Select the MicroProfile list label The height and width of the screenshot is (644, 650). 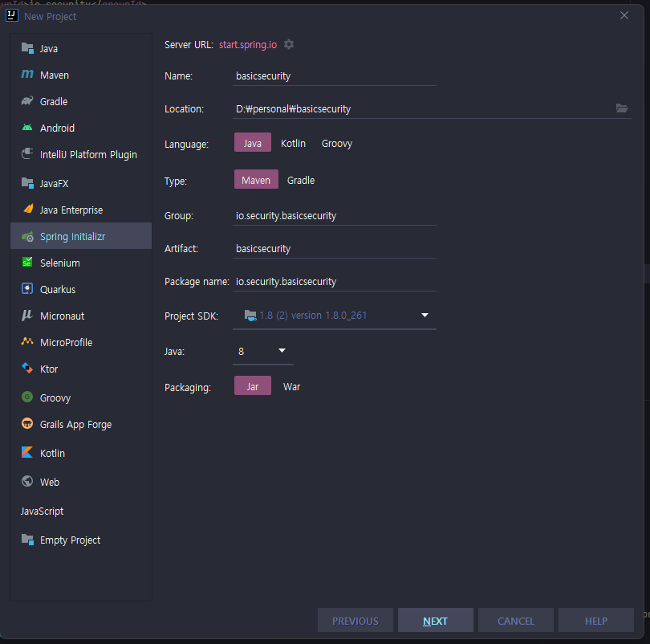(67, 343)
